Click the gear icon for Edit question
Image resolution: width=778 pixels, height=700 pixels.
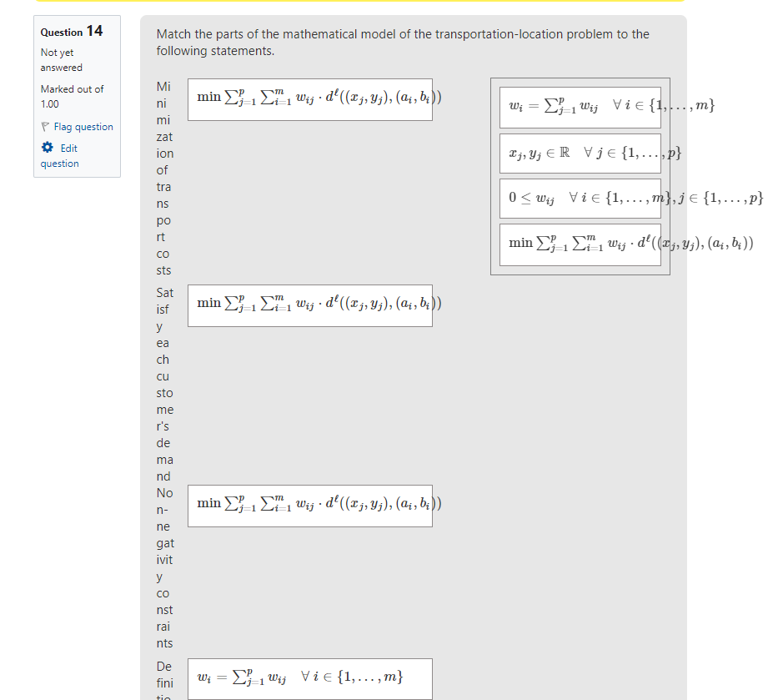(x=48, y=148)
